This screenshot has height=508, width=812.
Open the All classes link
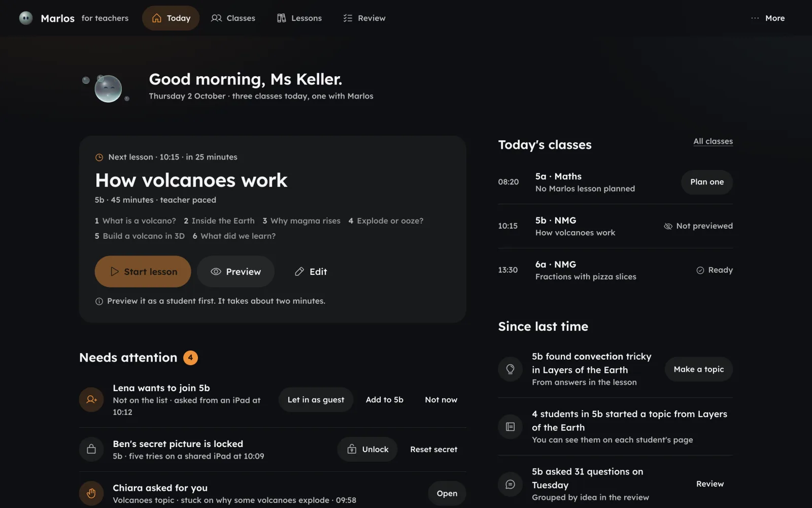(x=713, y=141)
